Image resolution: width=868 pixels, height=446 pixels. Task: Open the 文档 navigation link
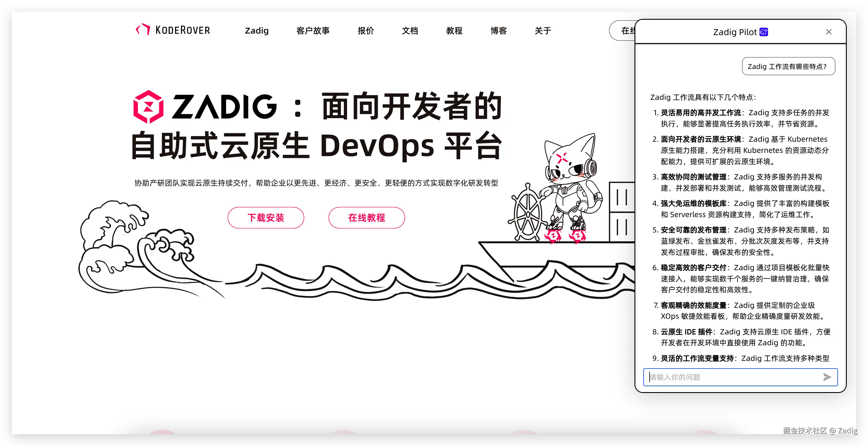[x=410, y=31]
